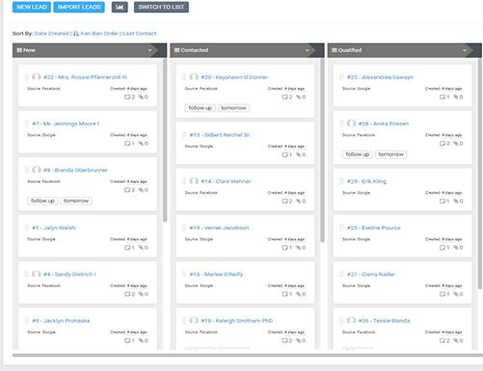Sort leads by Last Contact

click(139, 33)
